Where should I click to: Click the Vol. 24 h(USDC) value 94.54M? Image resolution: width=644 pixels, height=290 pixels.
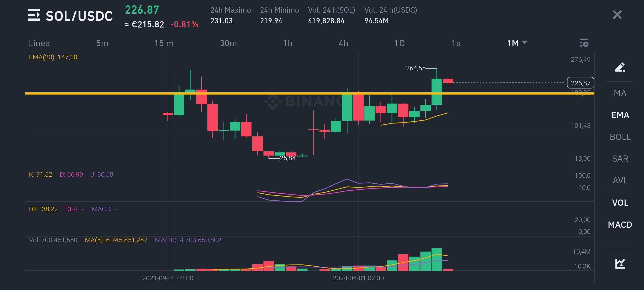click(376, 21)
